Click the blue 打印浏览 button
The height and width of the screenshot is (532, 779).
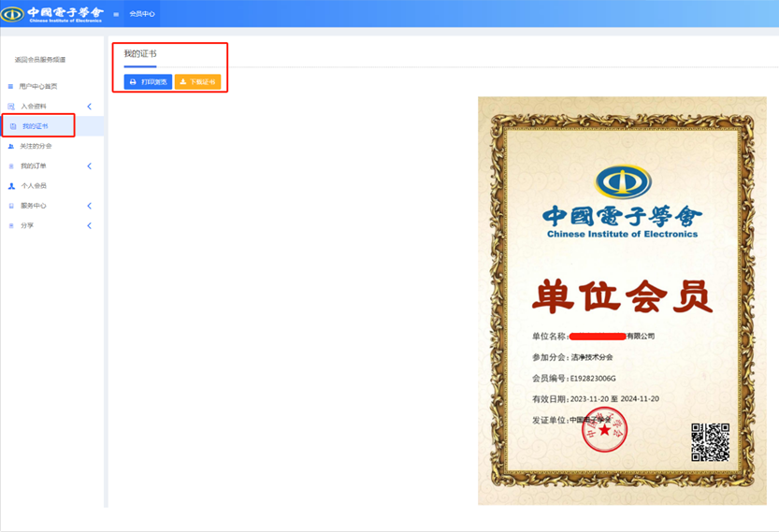pyautogui.click(x=148, y=82)
